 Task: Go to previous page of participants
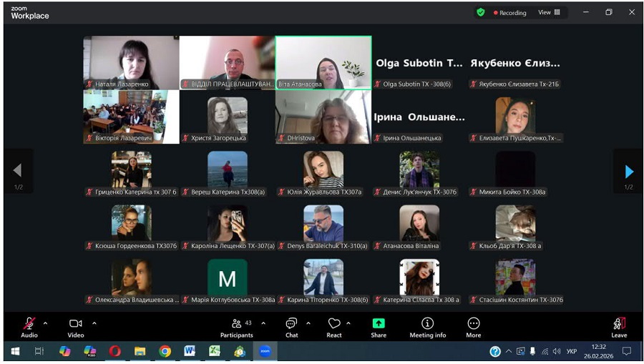(x=17, y=172)
